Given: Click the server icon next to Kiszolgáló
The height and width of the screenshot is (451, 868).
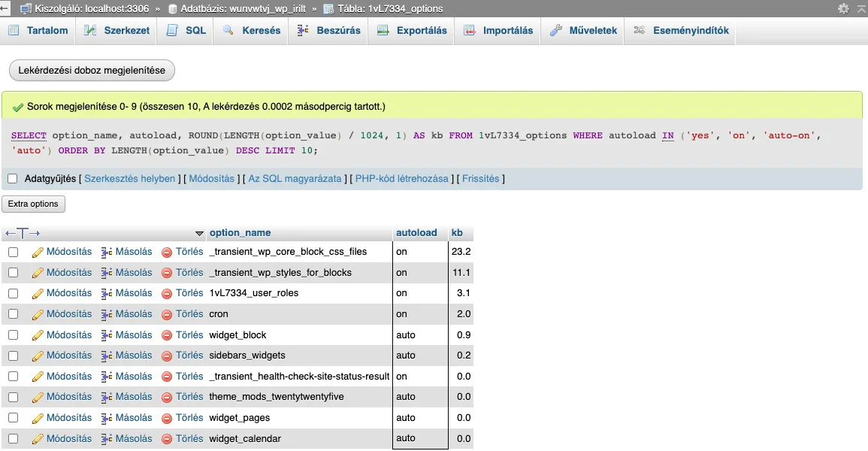Looking at the screenshot, I should 26,9.
